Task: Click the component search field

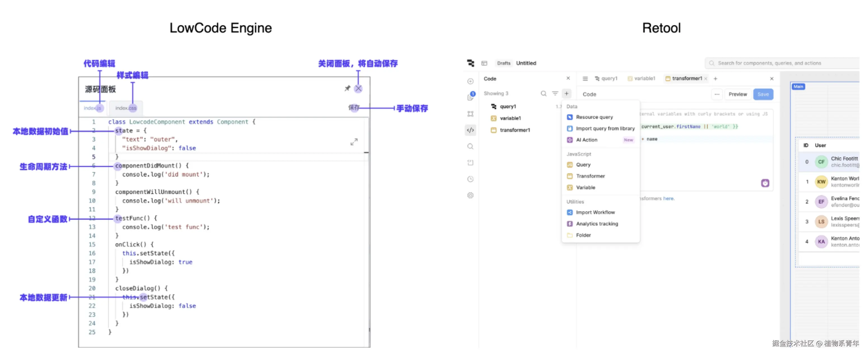Action: (x=775, y=63)
